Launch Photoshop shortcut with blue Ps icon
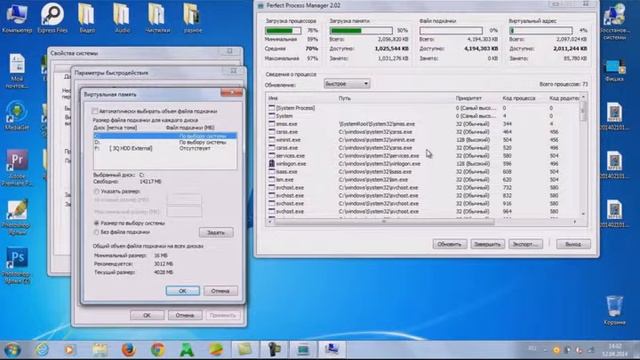 17,265
